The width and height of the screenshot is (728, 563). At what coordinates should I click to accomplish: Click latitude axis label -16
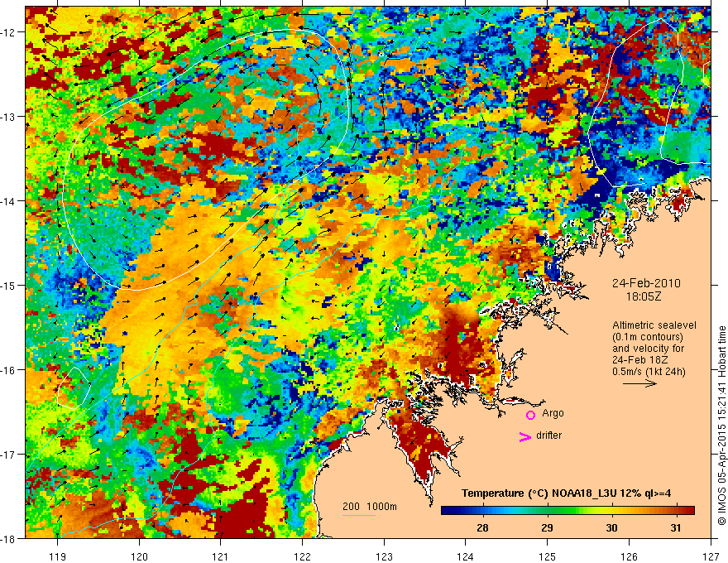[x=8, y=370]
